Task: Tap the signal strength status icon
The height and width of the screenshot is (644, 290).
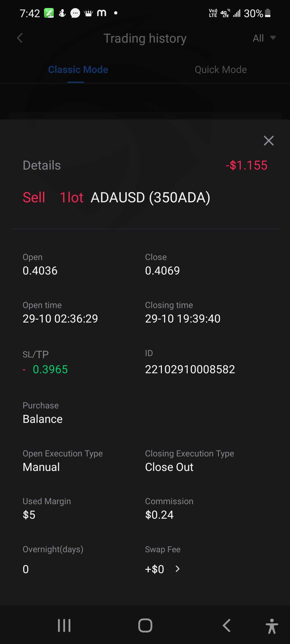Action: click(237, 13)
